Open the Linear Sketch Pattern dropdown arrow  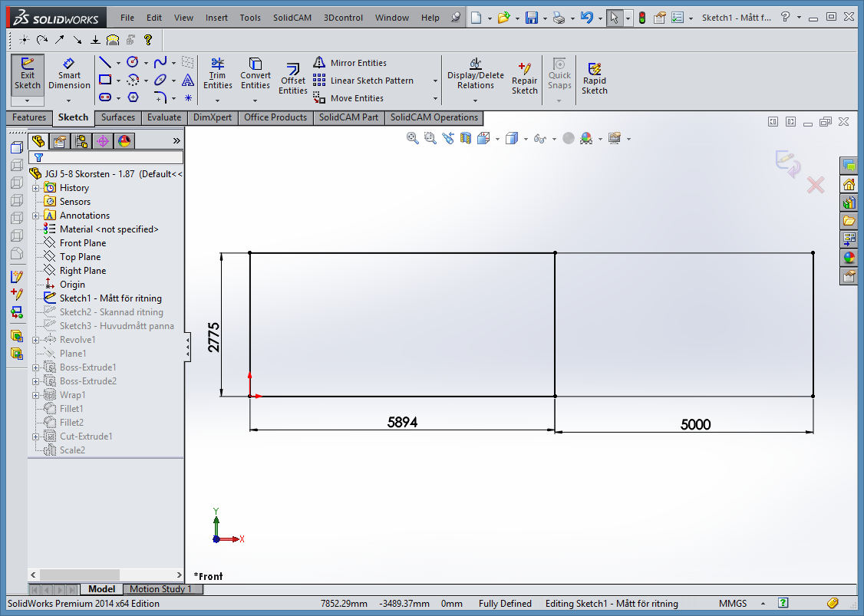[435, 81]
